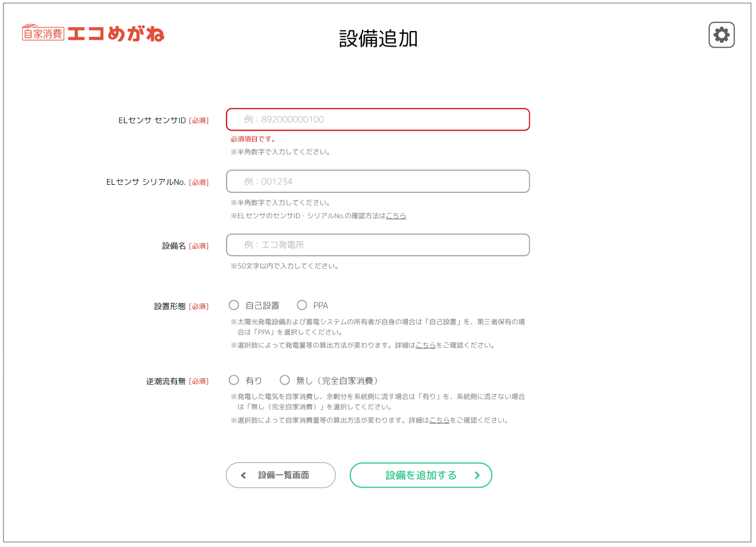Click the エコめがね logo
This screenshot has height=547, width=756.
(93, 33)
